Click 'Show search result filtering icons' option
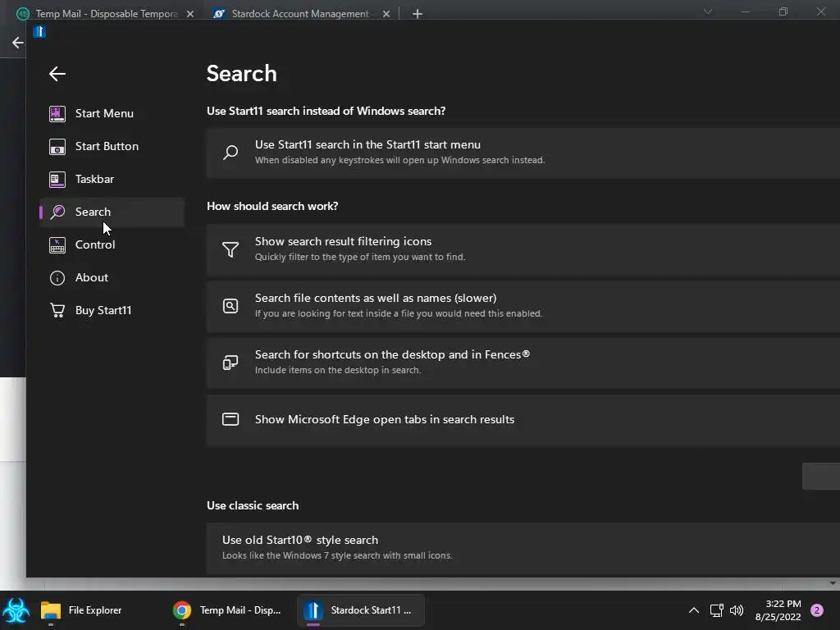840x630 pixels. click(x=523, y=249)
